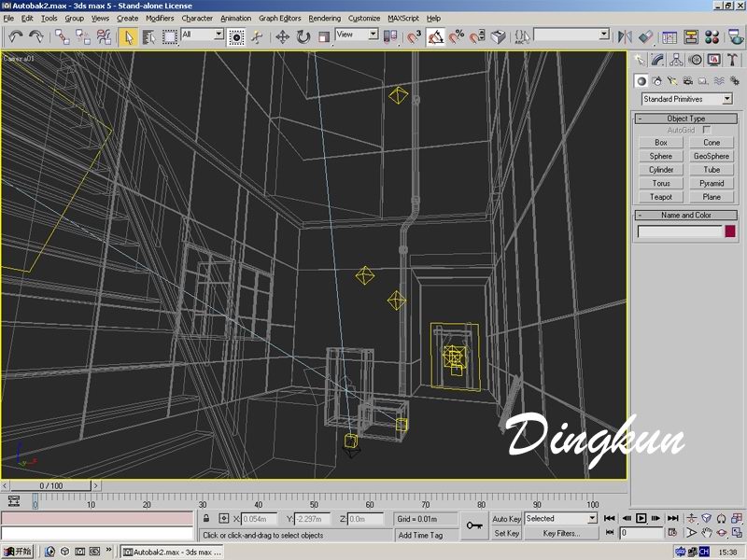Image resolution: width=747 pixels, height=560 pixels.
Task: Toggle the Auto Key animation mode
Action: [x=506, y=518]
